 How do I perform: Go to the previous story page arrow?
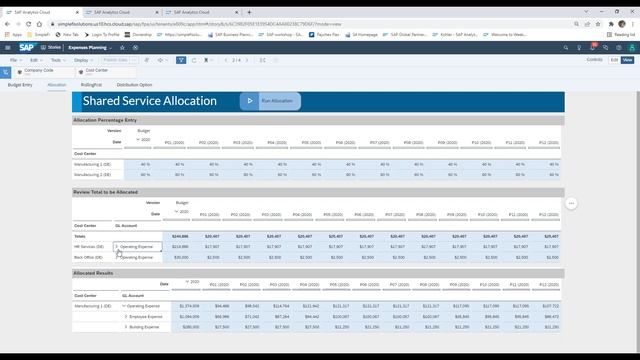[226, 60]
